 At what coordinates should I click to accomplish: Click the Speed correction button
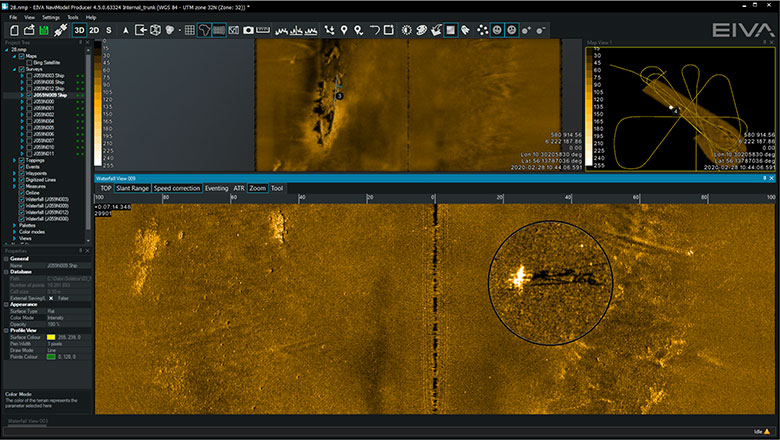[177, 188]
